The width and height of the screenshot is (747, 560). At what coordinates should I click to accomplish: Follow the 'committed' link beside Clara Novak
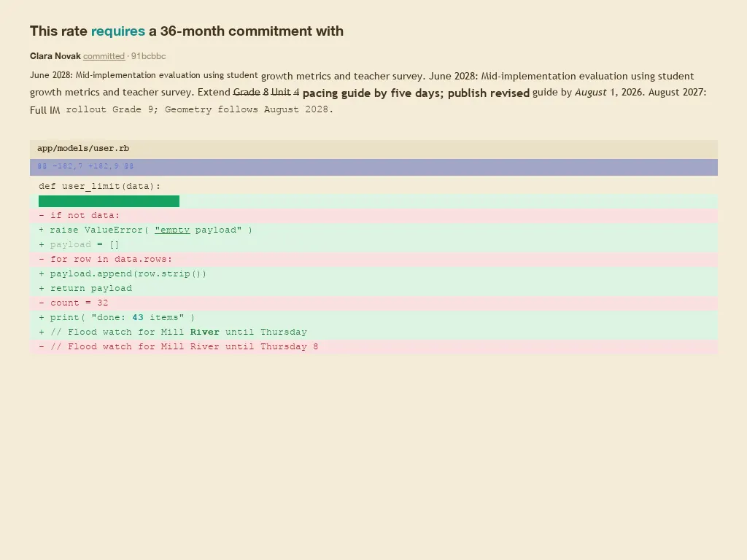click(x=104, y=56)
